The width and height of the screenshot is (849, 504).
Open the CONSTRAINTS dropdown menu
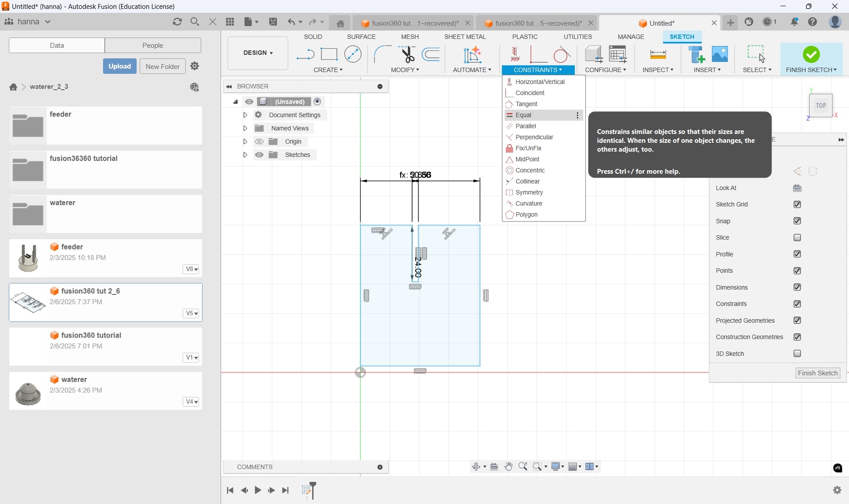tap(537, 69)
